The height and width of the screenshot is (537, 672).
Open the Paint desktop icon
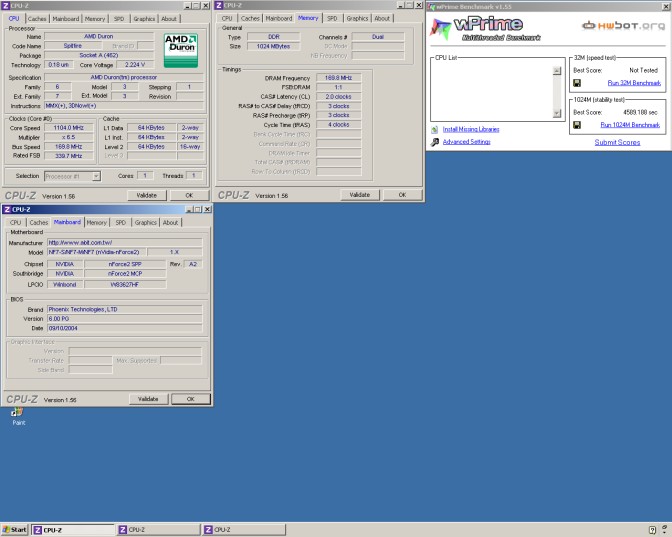click(18, 416)
